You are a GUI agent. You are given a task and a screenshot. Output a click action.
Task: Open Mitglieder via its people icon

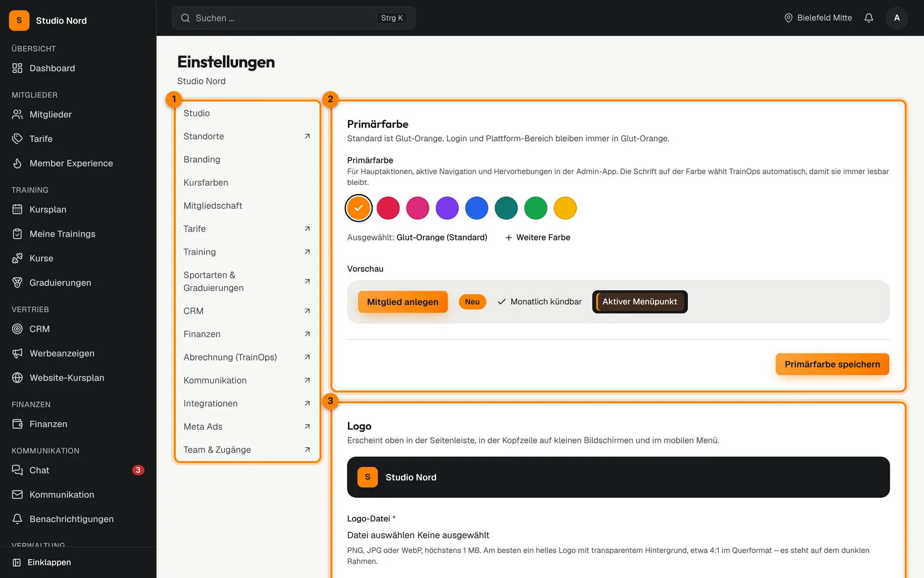click(17, 115)
